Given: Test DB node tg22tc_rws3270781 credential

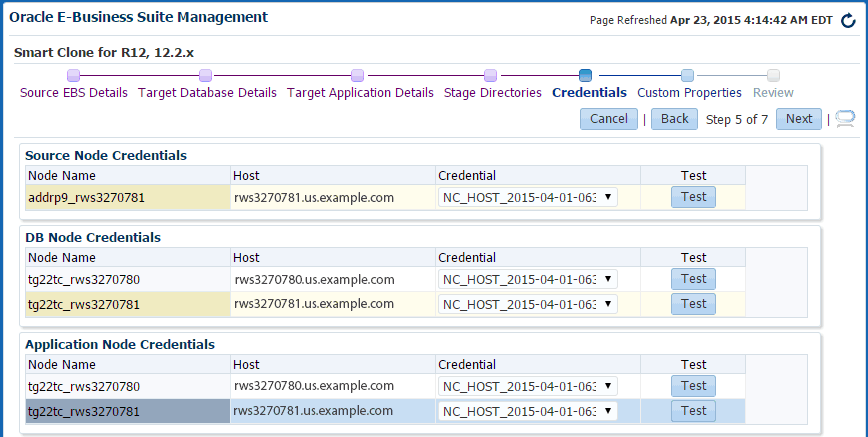Looking at the screenshot, I should tap(694, 304).
